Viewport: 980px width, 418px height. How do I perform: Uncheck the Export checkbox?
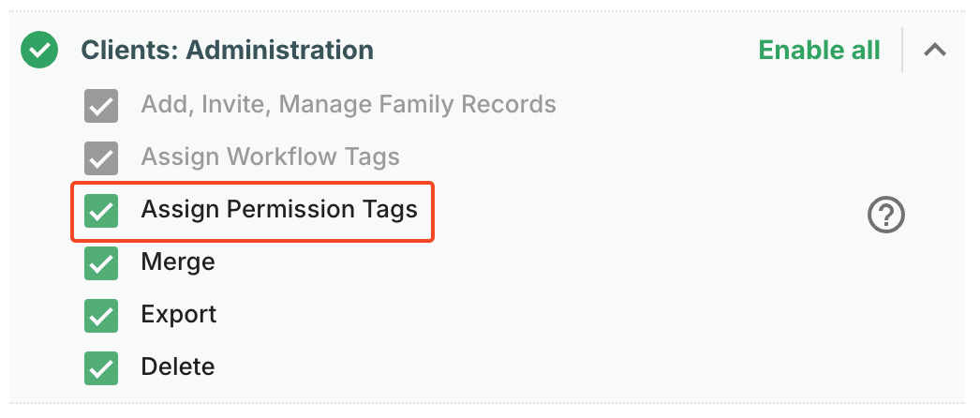tap(101, 316)
